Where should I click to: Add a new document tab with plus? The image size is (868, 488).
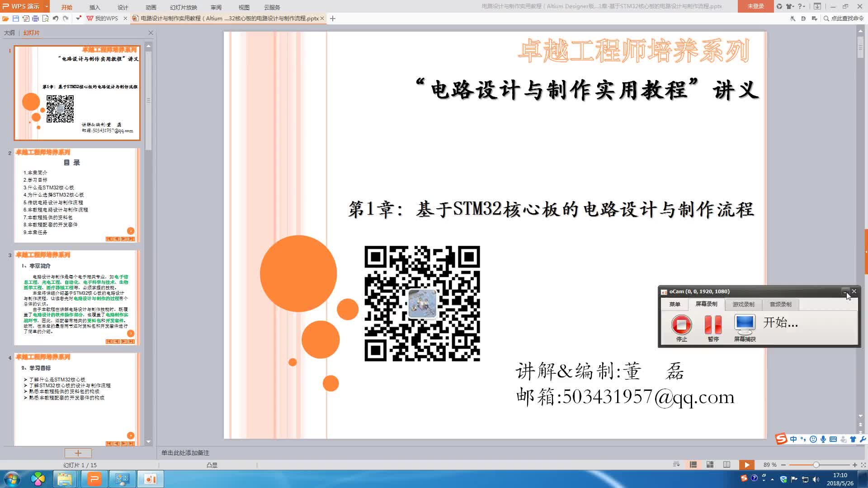[x=333, y=19]
